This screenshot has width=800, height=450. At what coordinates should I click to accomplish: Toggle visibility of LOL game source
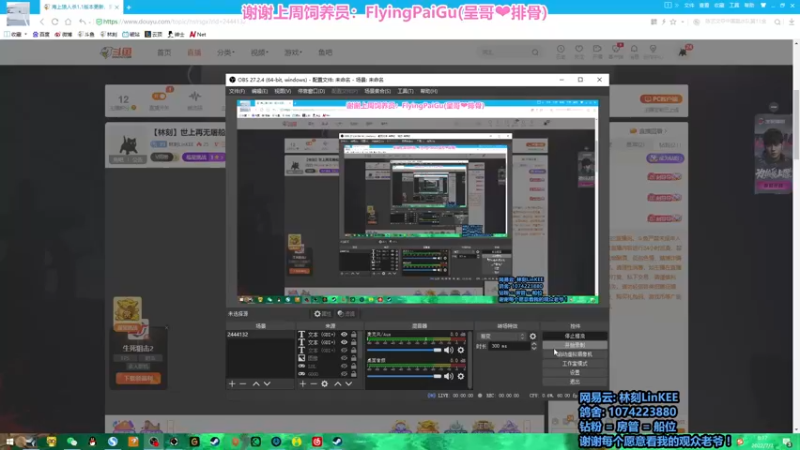pyautogui.click(x=344, y=366)
